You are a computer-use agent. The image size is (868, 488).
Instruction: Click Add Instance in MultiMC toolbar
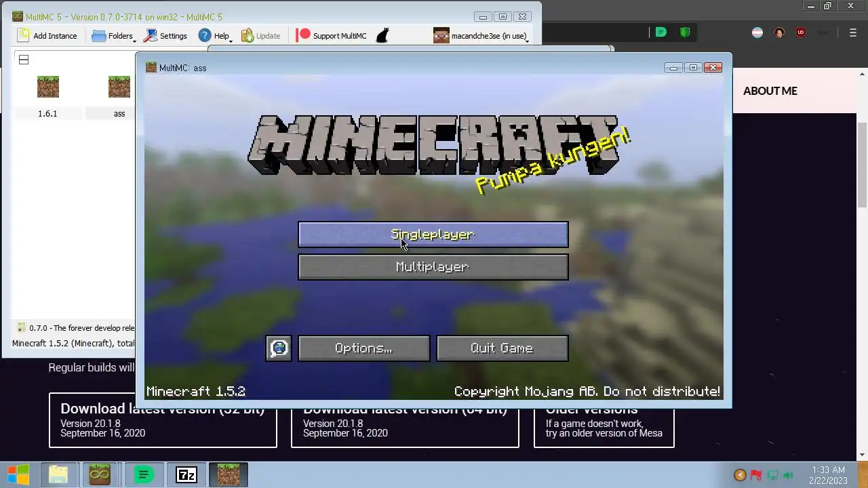pos(47,36)
